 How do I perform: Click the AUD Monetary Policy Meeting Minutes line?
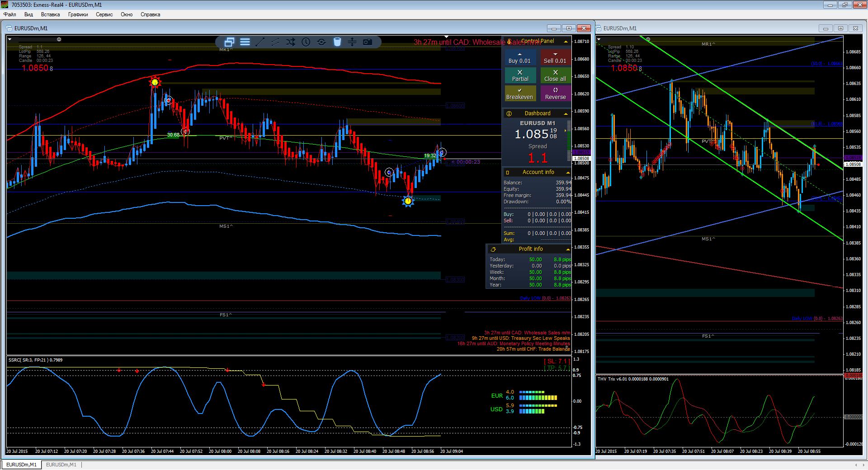(514, 343)
